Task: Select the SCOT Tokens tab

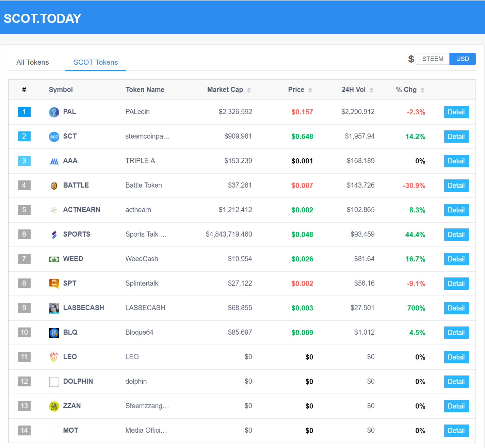Action: [x=96, y=62]
